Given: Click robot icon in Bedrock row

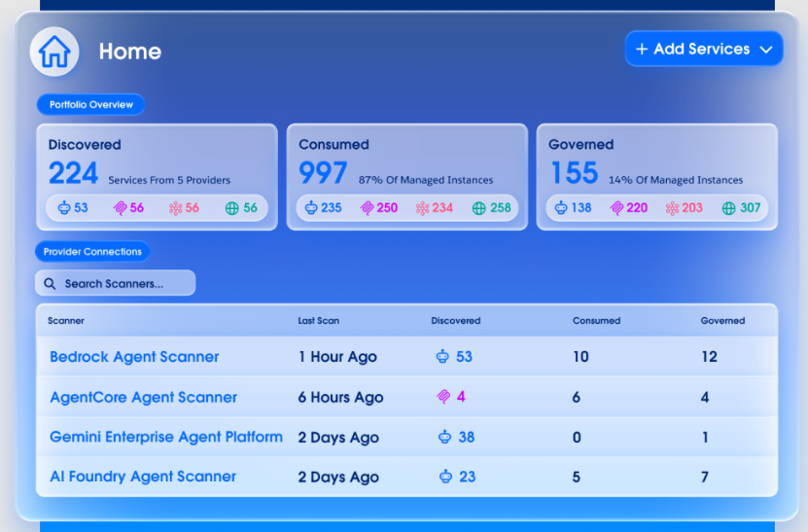Looking at the screenshot, I should coord(442,356).
